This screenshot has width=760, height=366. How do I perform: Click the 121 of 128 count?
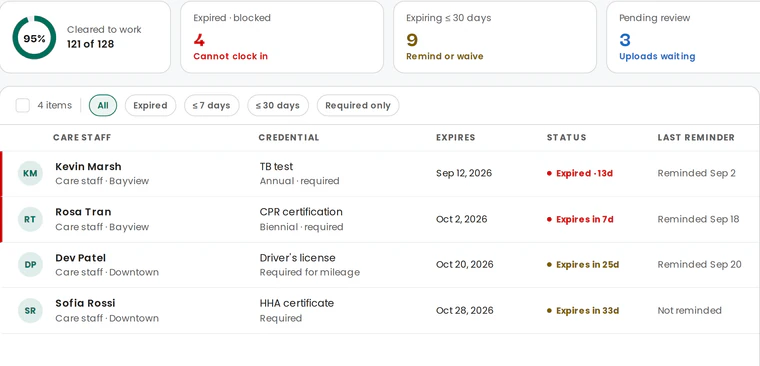click(91, 44)
